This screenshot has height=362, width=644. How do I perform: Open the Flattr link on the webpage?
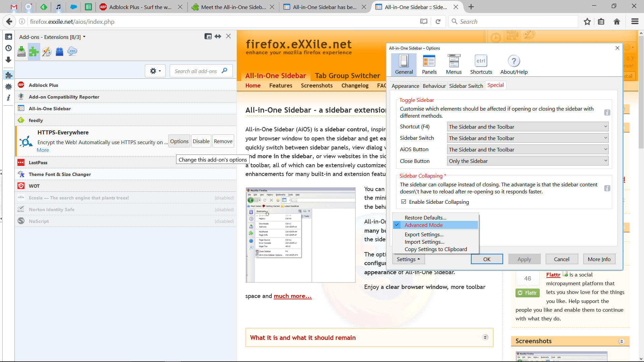[553, 275]
